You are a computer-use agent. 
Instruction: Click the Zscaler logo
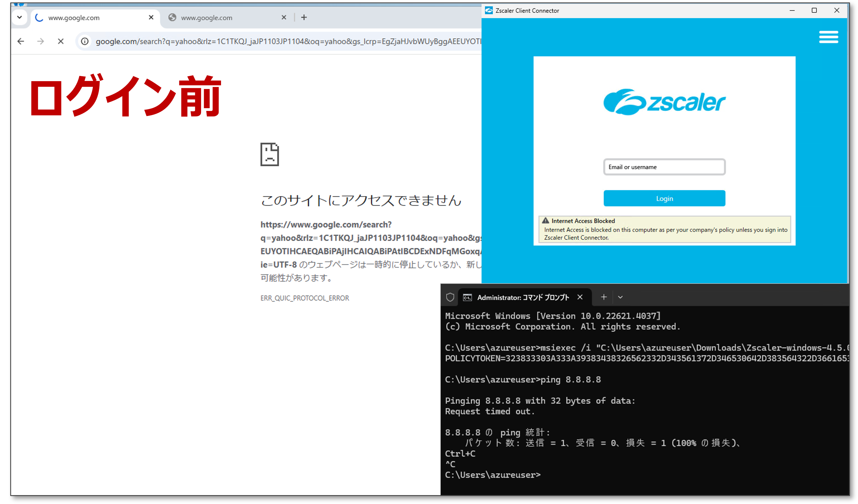tap(664, 102)
